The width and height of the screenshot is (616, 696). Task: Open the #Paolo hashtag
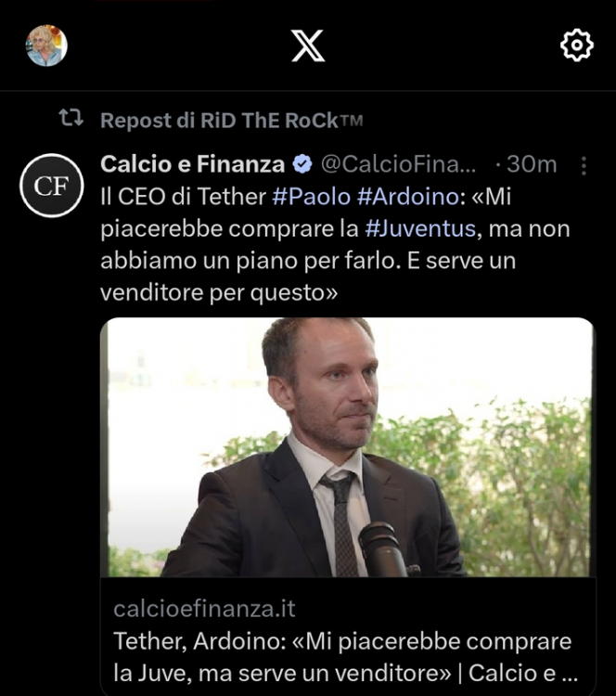coord(306,196)
